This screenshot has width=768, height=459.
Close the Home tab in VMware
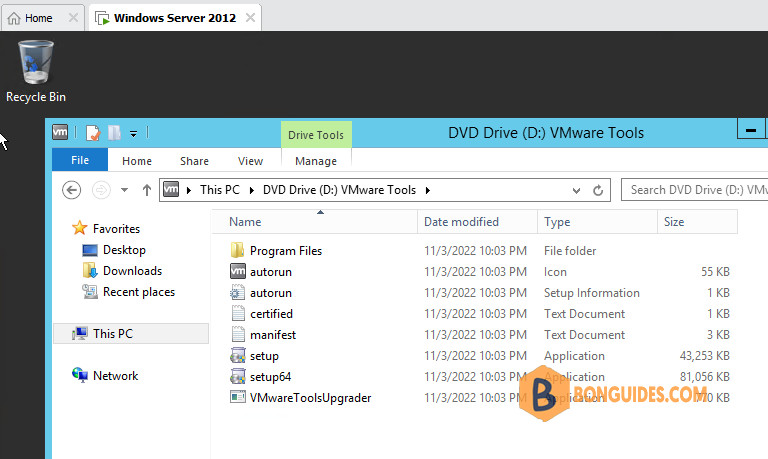coord(73,18)
